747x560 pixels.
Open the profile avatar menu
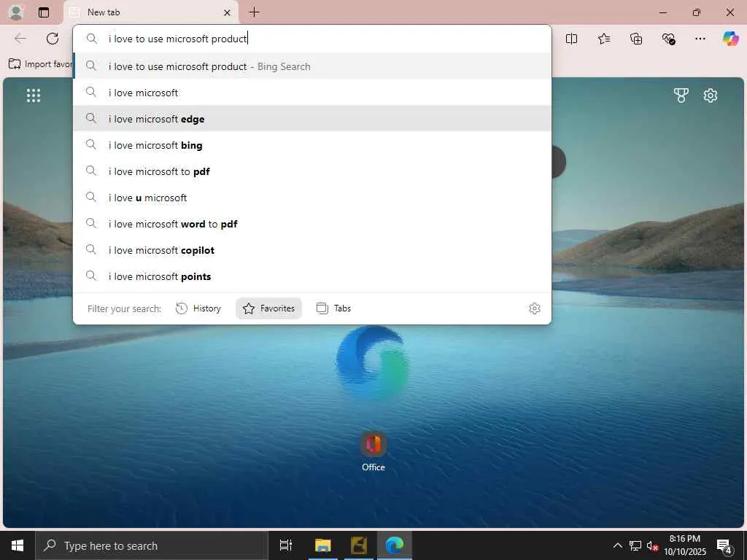(16, 12)
